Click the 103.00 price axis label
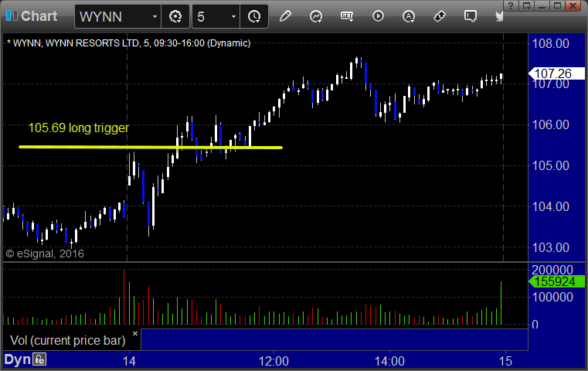The width and height of the screenshot is (588, 371). tap(551, 247)
